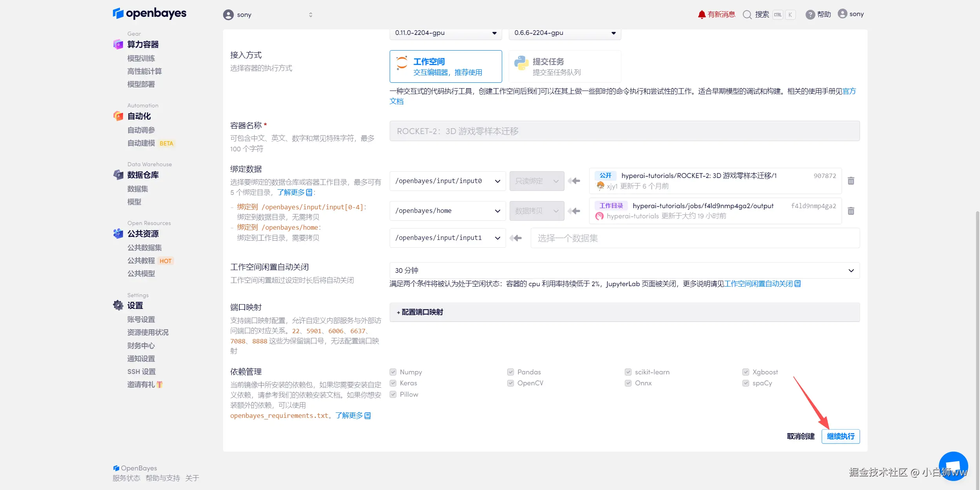Click the sony user avatar icon
This screenshot has height=490, width=980.
842,14
